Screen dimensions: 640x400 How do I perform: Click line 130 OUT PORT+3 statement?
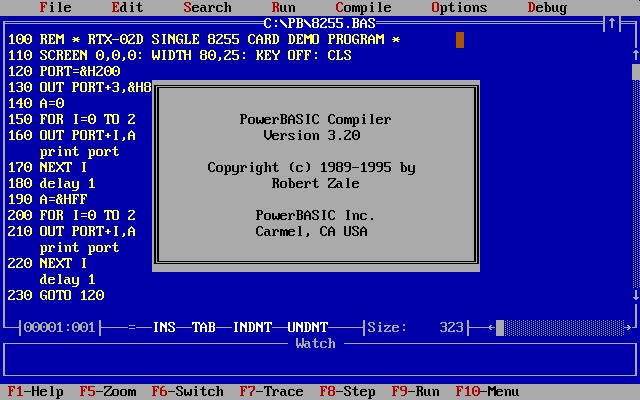pos(80,87)
